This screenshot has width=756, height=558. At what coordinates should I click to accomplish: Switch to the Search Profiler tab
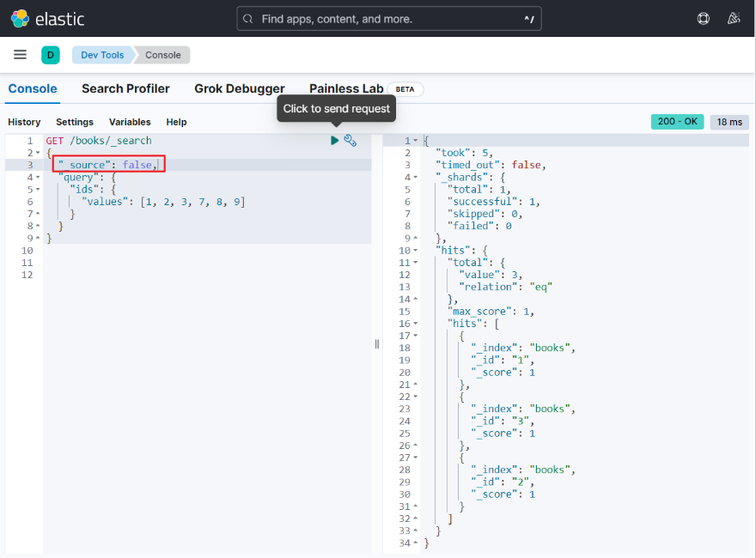(x=125, y=88)
